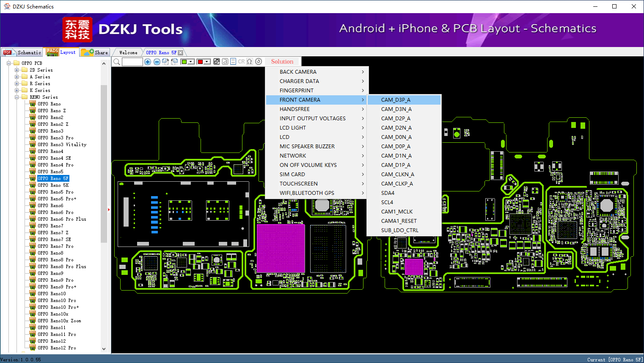Screen dimensions: 644x363
Task: Open the TOUCHSCREEN submenu
Action: click(x=317, y=184)
